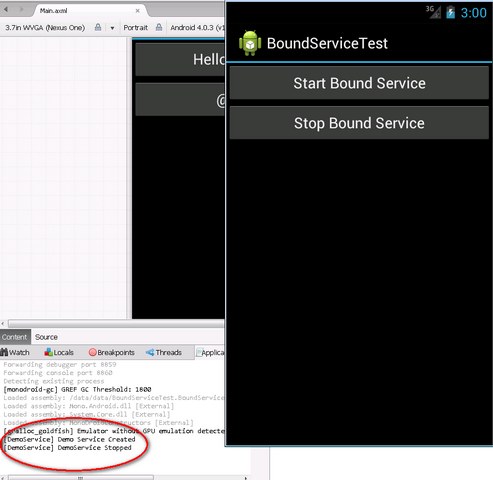Switch to the Source tab

(x=46, y=337)
